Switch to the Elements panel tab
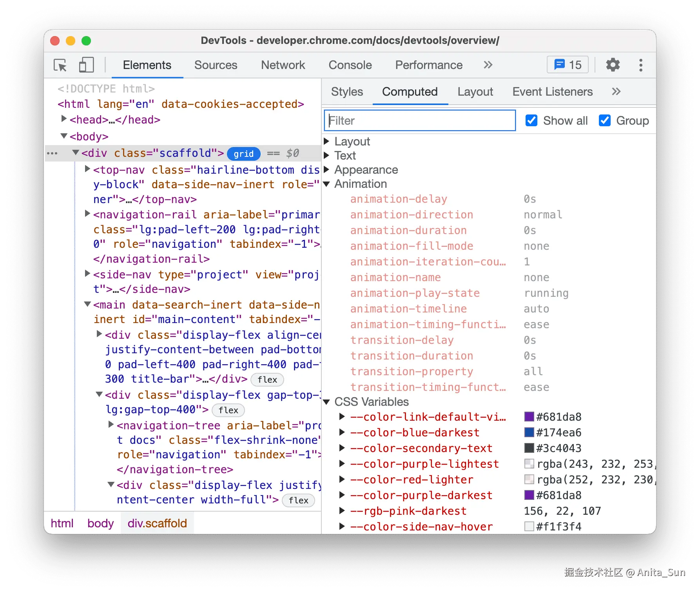This screenshot has width=700, height=592. point(147,65)
